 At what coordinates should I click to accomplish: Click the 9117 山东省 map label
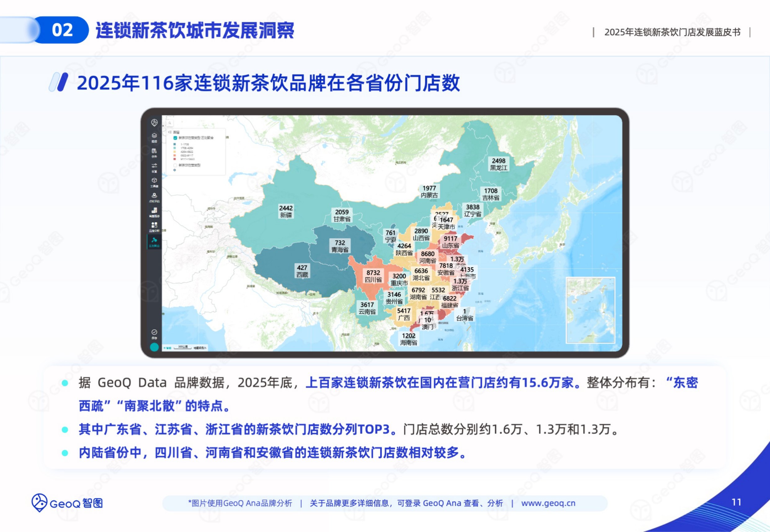click(x=451, y=242)
